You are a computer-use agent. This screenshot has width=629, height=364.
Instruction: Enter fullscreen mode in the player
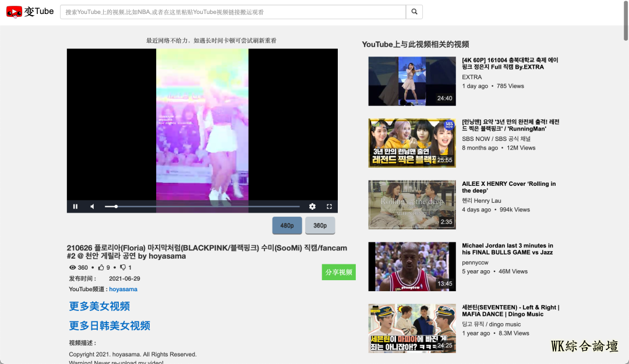click(329, 206)
